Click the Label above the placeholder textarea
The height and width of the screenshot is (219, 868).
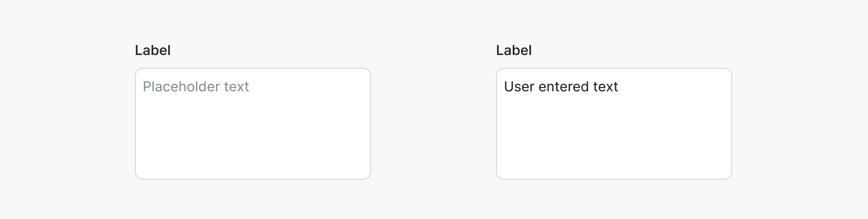pyautogui.click(x=153, y=50)
